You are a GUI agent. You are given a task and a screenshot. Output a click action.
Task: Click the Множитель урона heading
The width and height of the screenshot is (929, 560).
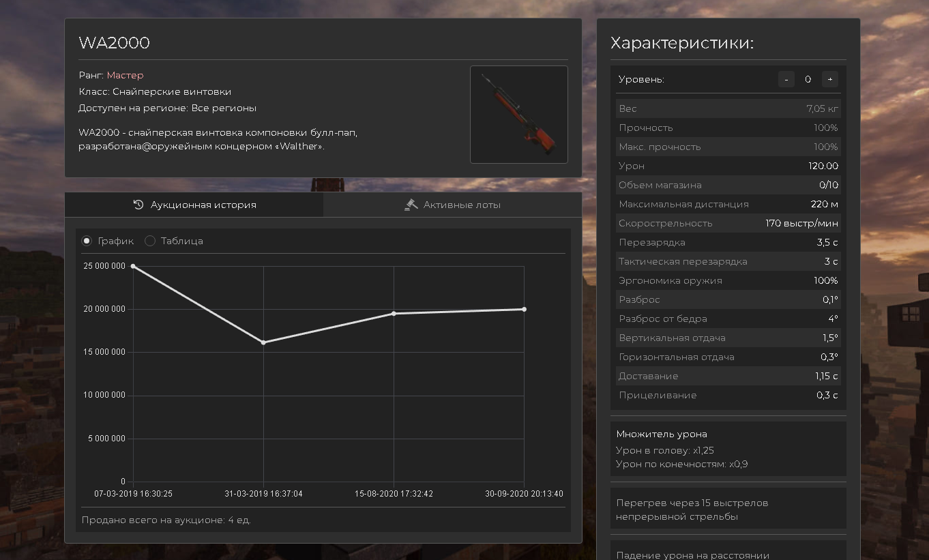[662, 434]
